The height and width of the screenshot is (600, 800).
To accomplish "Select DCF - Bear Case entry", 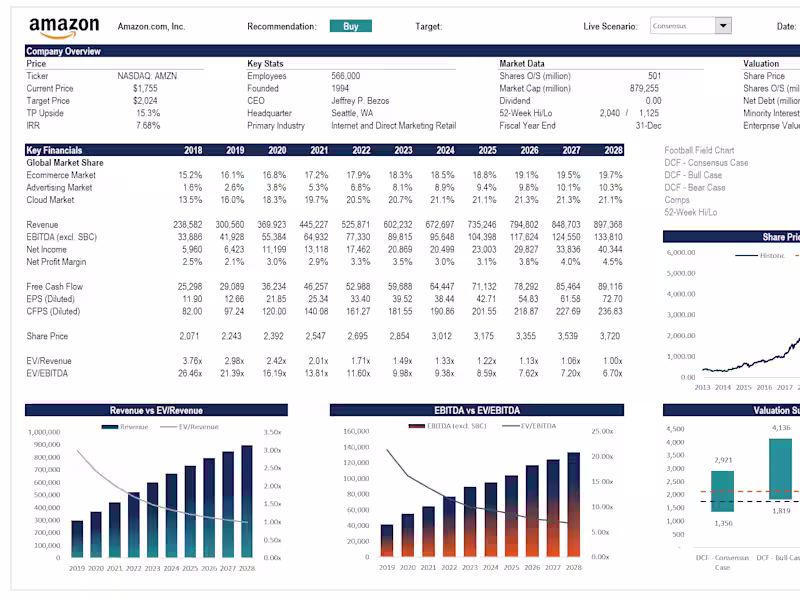I will point(694,187).
